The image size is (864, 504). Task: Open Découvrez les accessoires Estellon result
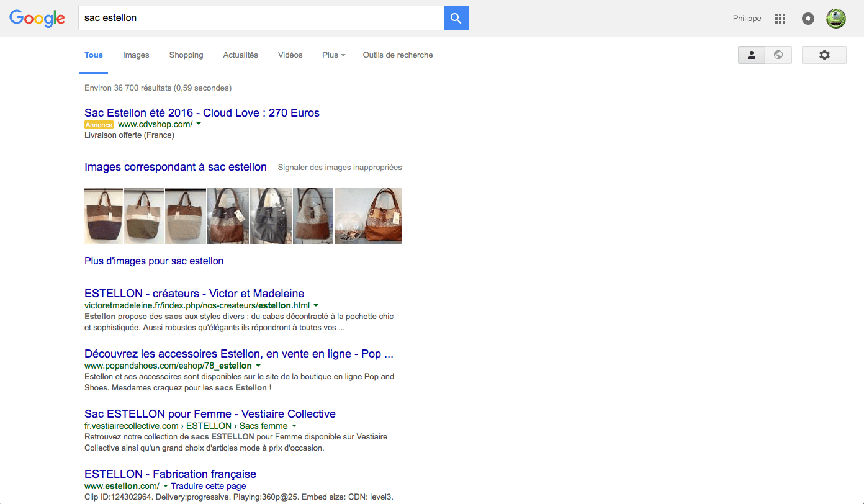tap(239, 354)
